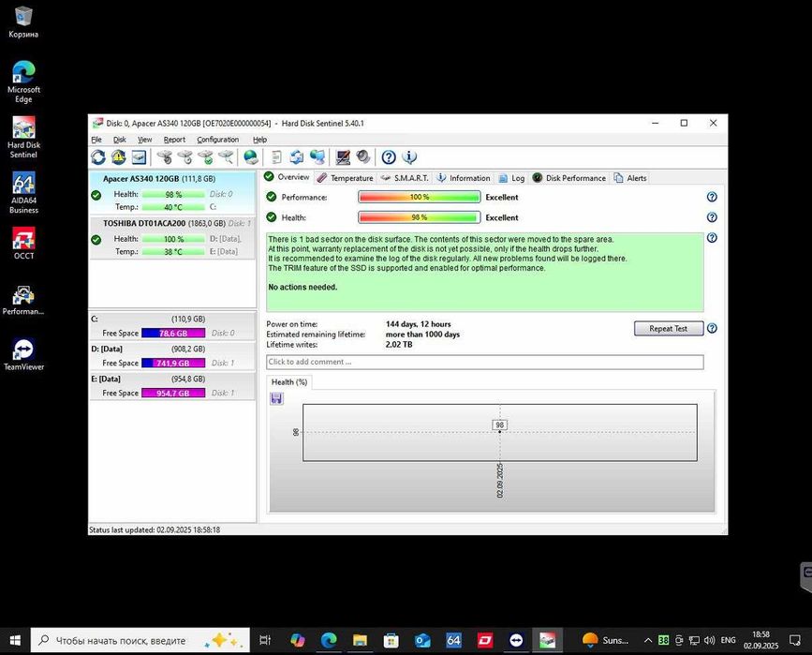Click the disk with clock toolbar icon
Image resolution: width=812 pixels, height=655 pixels.
(185, 157)
